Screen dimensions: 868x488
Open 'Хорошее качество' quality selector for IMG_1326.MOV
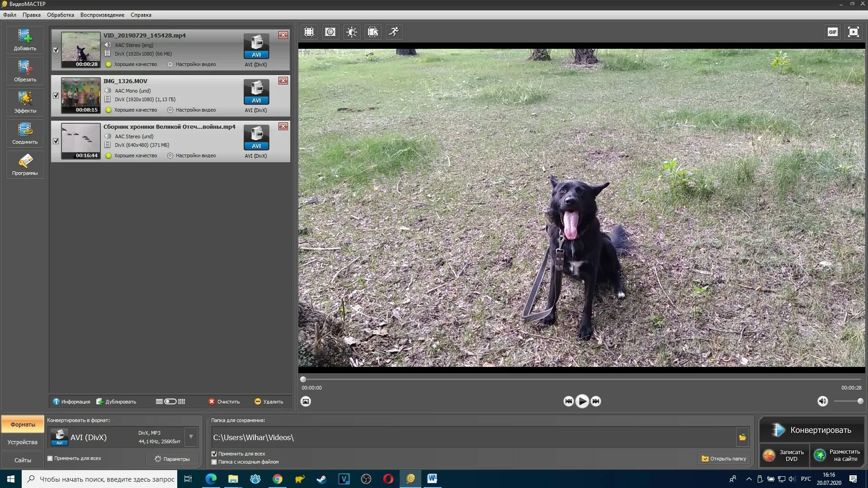coord(135,110)
